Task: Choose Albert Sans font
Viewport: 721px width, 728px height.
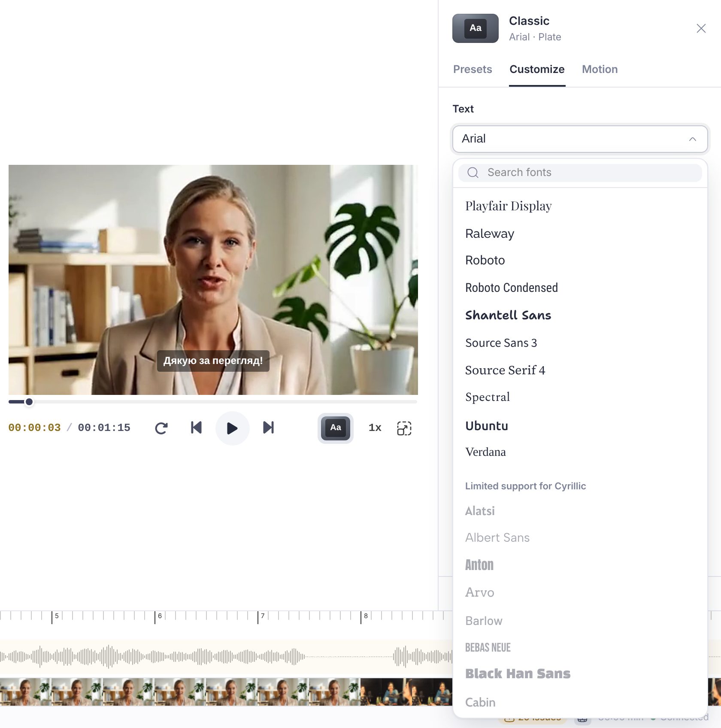Action: 580,538
